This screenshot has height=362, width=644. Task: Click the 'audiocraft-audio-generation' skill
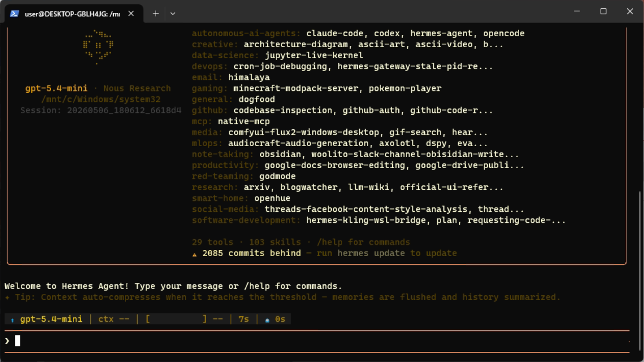click(298, 143)
